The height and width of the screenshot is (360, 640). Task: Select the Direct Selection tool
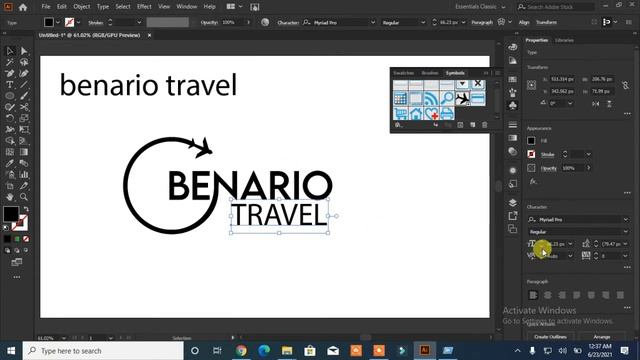24,51
